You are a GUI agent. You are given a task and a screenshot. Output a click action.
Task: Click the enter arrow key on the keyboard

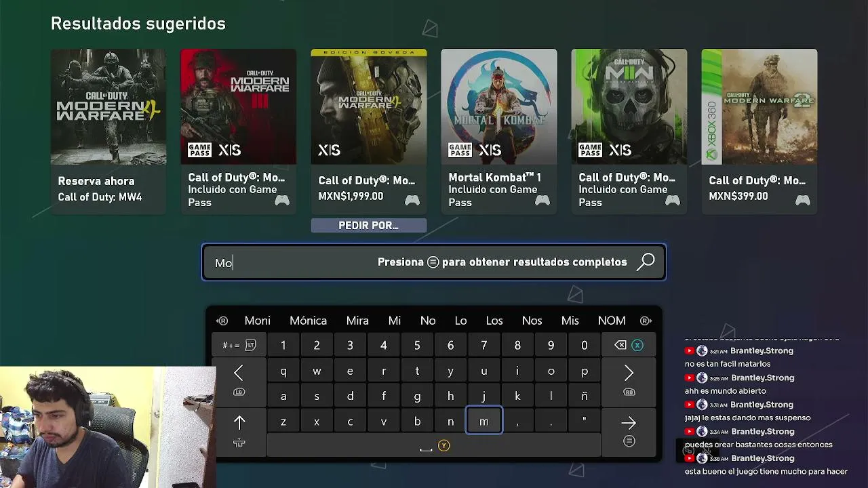point(629,431)
